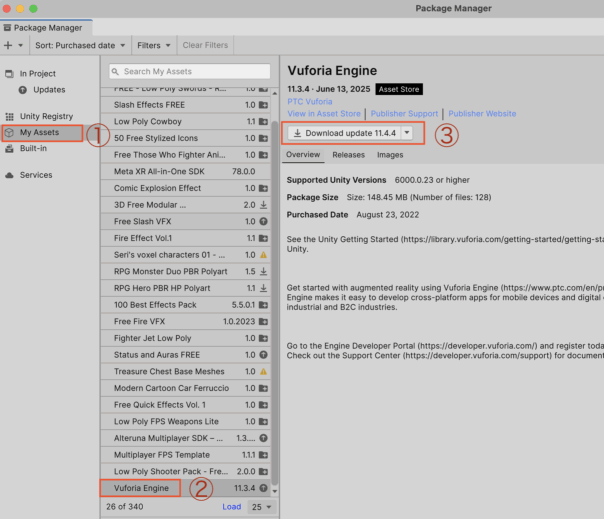Image resolution: width=604 pixels, height=519 pixels.
Task: Open PTC Vuforia publisher link
Action: 310,102
